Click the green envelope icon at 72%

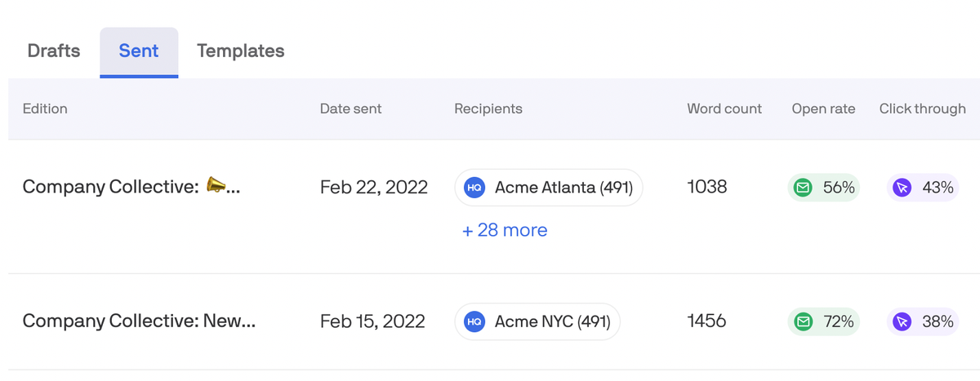coord(804,321)
